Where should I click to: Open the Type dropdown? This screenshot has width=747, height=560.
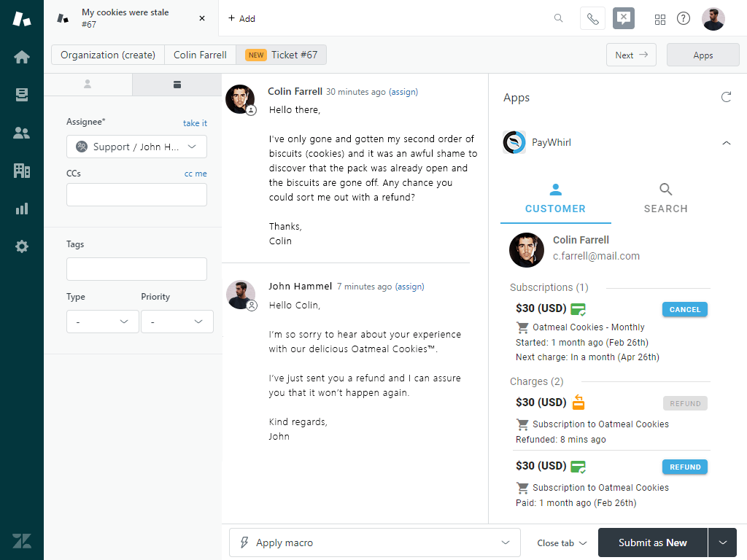click(102, 322)
